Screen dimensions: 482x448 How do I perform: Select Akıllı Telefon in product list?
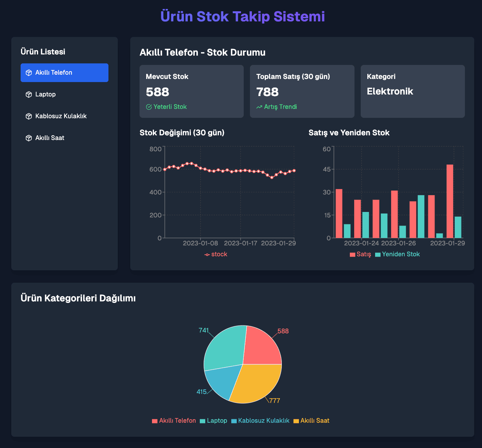65,73
